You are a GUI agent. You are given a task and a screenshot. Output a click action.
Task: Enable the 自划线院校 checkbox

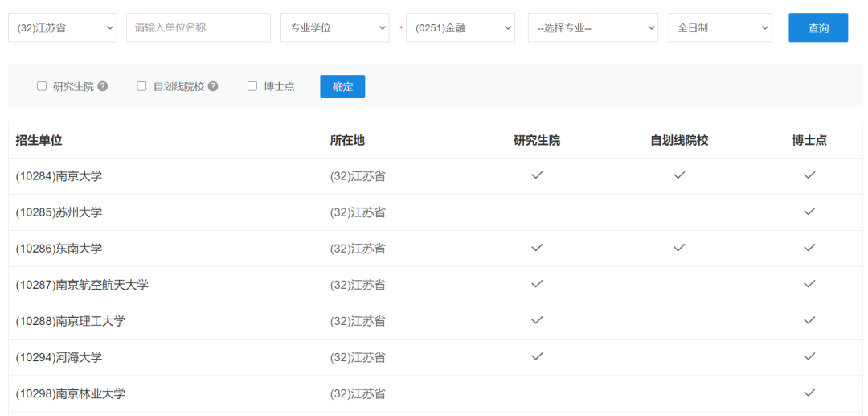click(x=142, y=86)
